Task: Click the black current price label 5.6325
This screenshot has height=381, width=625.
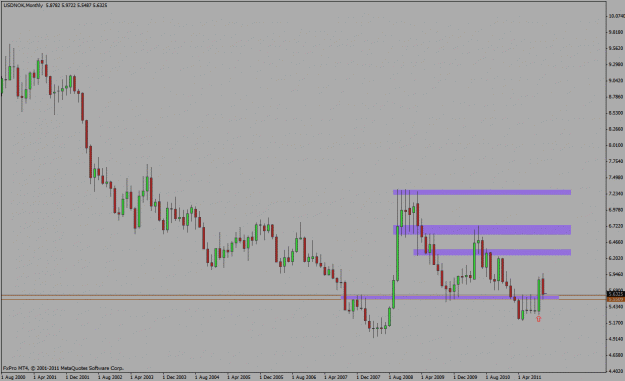Action: click(x=615, y=294)
